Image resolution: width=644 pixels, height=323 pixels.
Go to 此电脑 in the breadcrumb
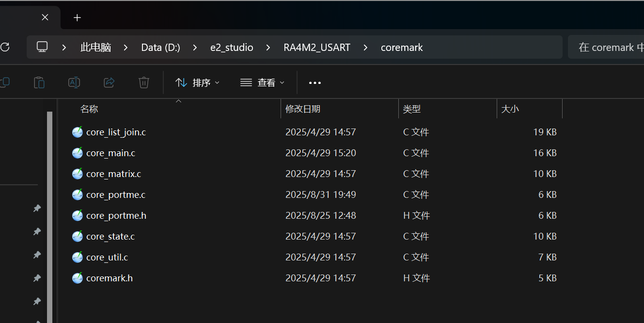pyautogui.click(x=95, y=48)
